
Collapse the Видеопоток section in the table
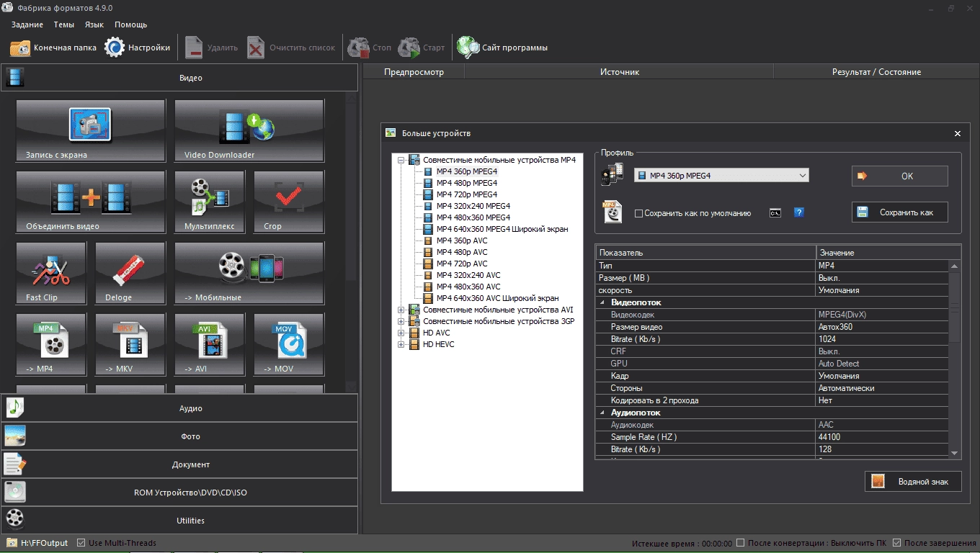point(602,302)
